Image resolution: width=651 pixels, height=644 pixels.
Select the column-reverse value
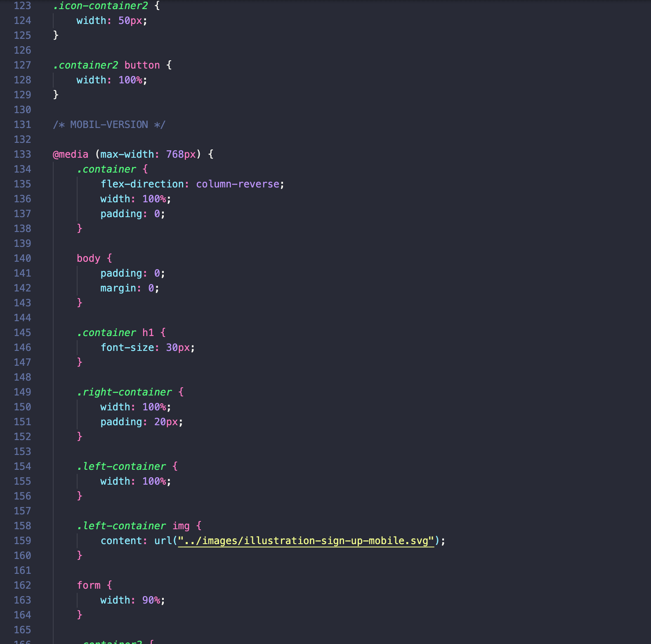click(x=238, y=184)
